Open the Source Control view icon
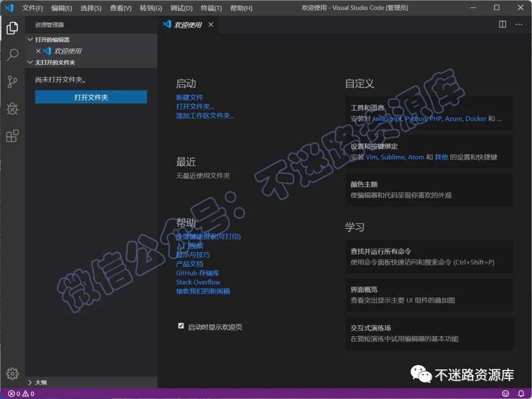This screenshot has height=399, width=532. click(12, 82)
